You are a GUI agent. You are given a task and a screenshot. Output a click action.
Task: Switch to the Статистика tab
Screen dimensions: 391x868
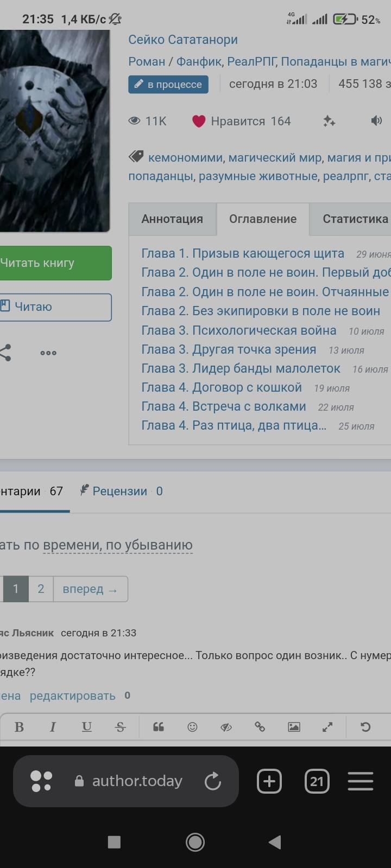coord(350,219)
